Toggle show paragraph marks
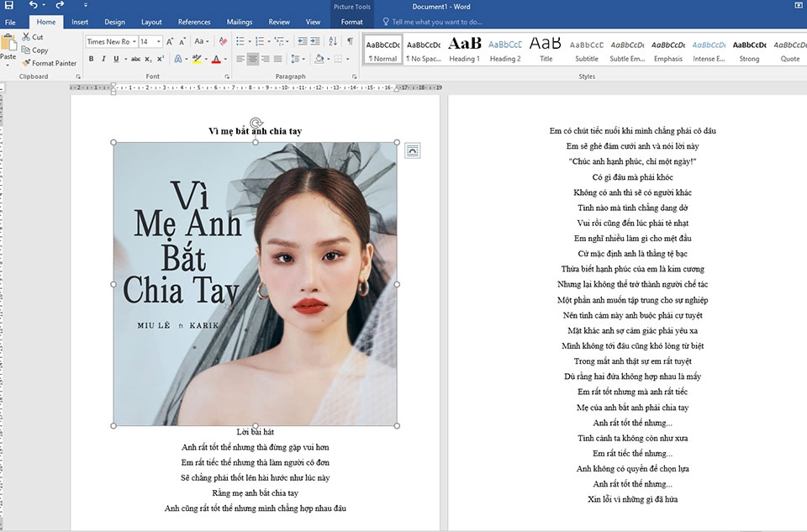 (x=350, y=42)
